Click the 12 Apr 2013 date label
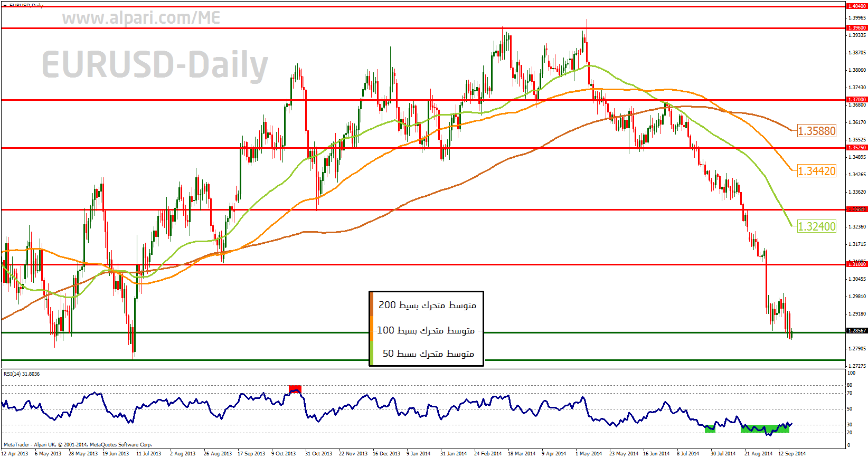868x458 pixels. pos(15,453)
